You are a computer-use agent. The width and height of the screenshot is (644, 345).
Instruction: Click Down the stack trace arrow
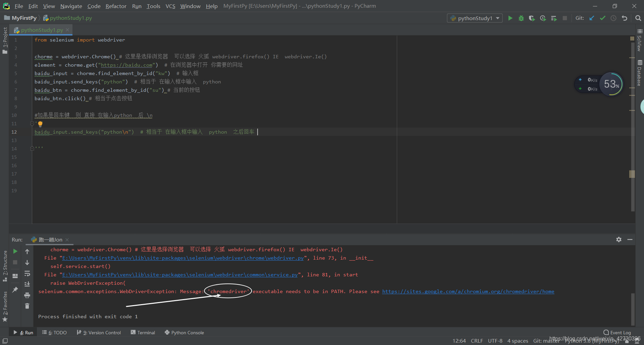pyautogui.click(x=27, y=262)
